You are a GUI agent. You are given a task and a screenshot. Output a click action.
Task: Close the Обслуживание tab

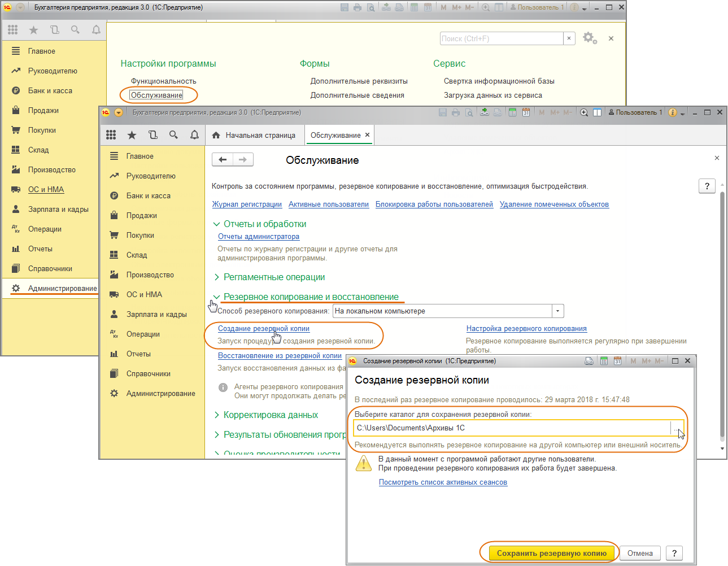(x=367, y=135)
